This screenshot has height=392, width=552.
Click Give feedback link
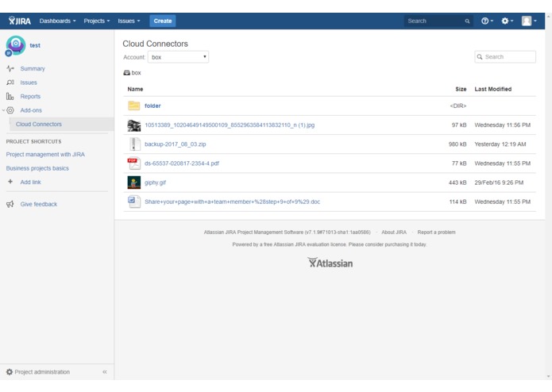pos(39,204)
